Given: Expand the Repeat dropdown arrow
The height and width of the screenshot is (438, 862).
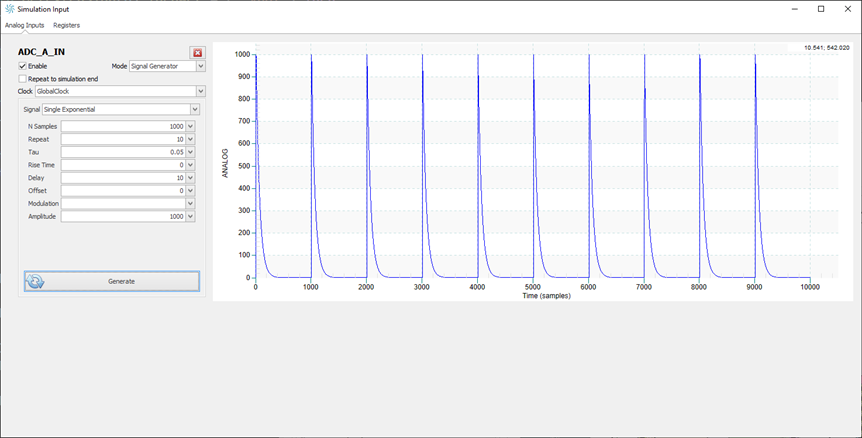Looking at the screenshot, I should [190, 139].
